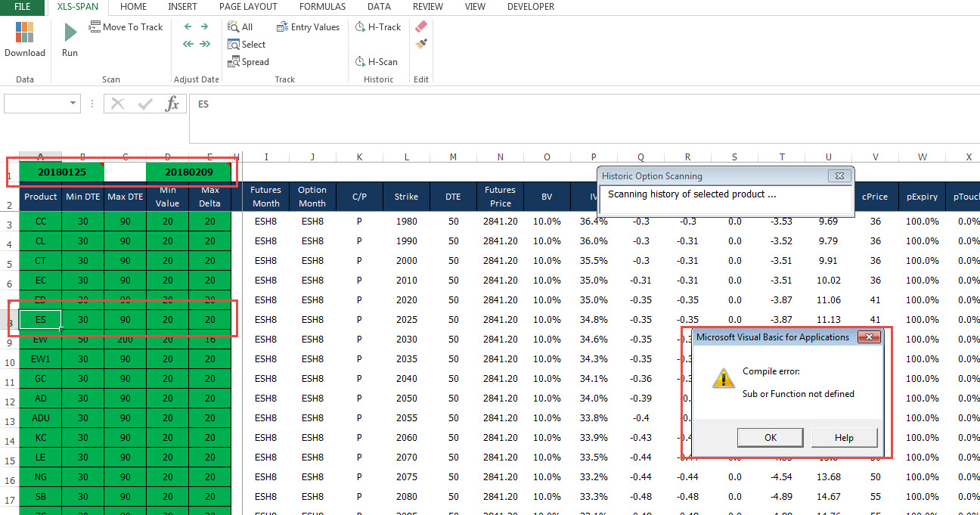Launch H-Track historic tool
980x515 pixels.
click(x=378, y=26)
